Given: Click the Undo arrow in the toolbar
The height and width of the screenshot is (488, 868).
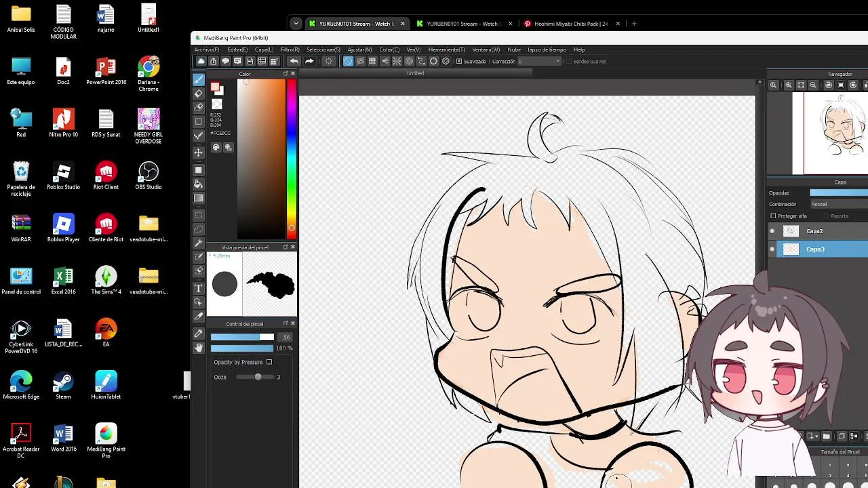Looking at the screenshot, I should tap(294, 61).
